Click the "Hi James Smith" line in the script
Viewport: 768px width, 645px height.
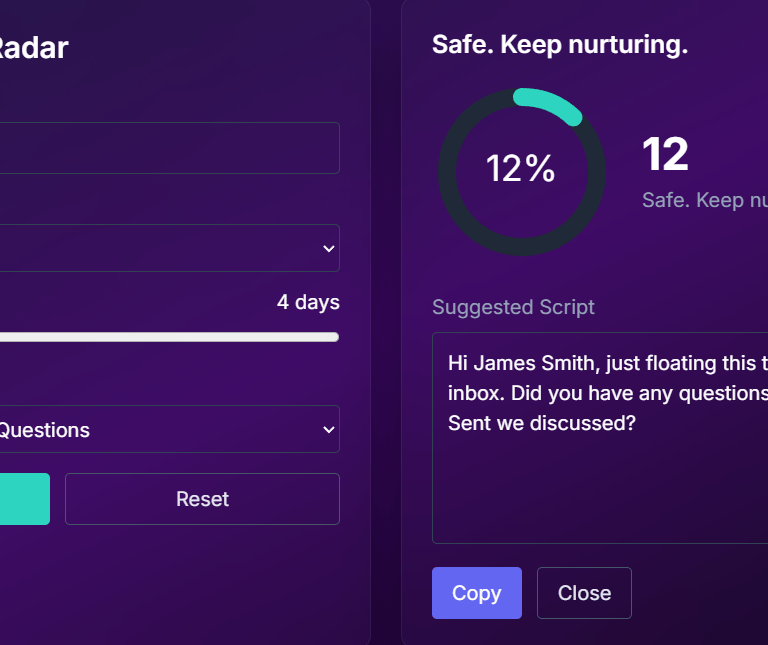pyautogui.click(x=600, y=363)
